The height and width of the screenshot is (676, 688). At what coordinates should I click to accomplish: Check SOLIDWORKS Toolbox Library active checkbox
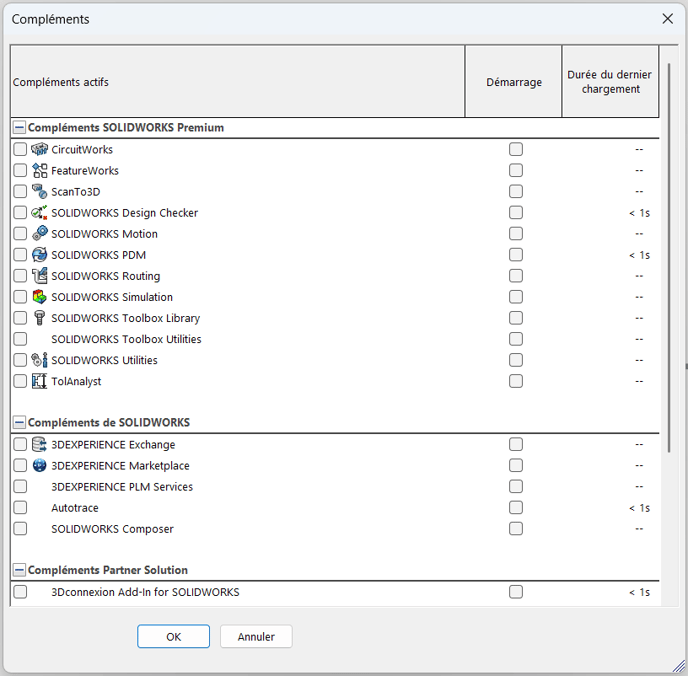(20, 318)
